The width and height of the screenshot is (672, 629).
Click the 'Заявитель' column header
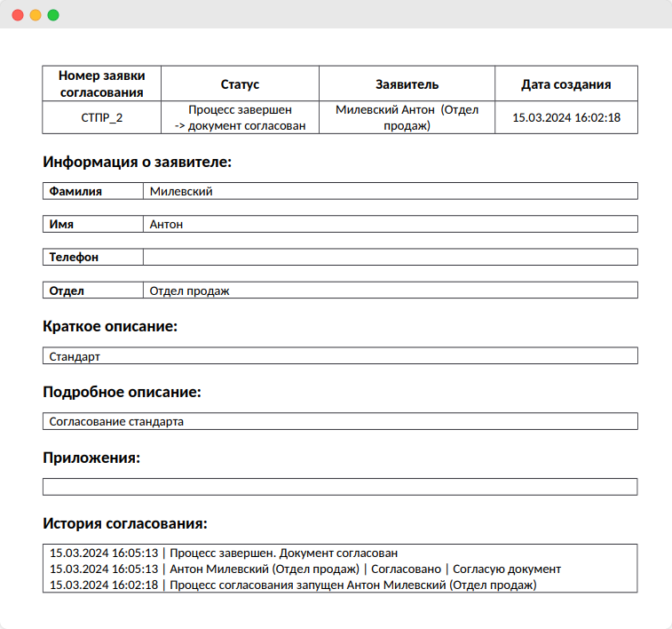[x=407, y=84]
